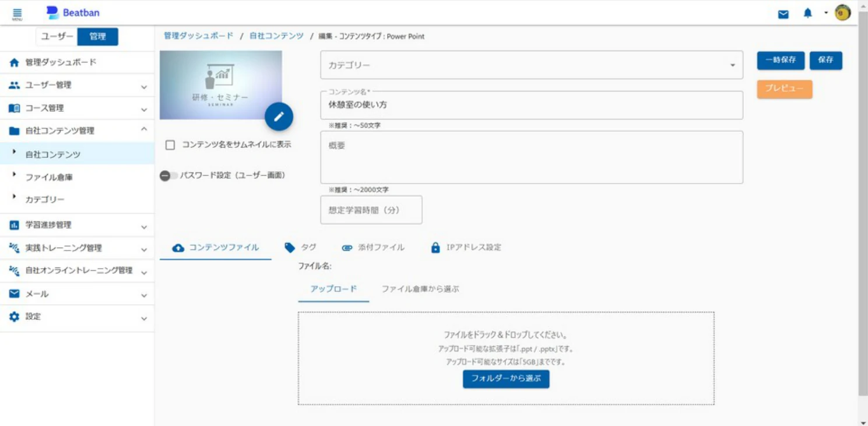Click the pencil edit thumbnail icon
This screenshot has width=868, height=426.
[x=279, y=117]
